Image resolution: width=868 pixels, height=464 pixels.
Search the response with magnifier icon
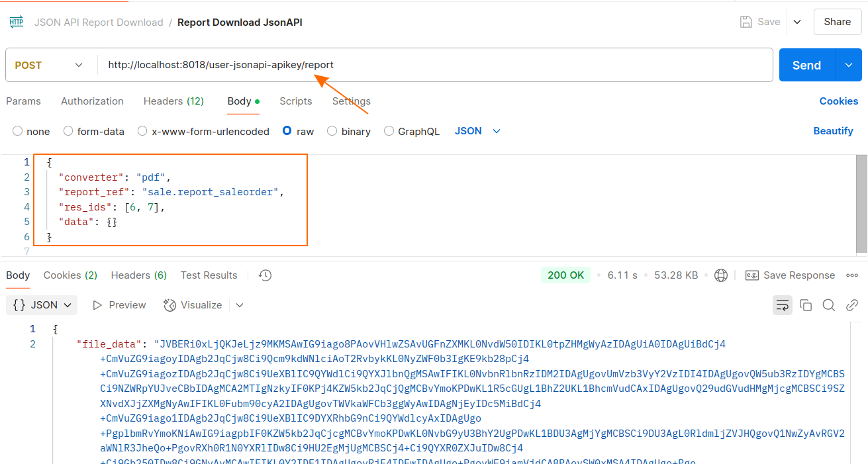coord(828,305)
